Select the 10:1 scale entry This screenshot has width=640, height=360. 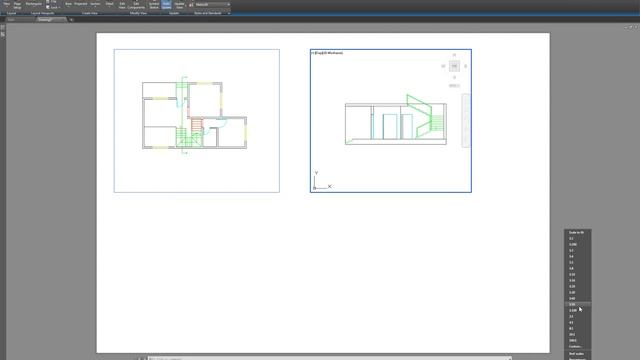pos(578,334)
